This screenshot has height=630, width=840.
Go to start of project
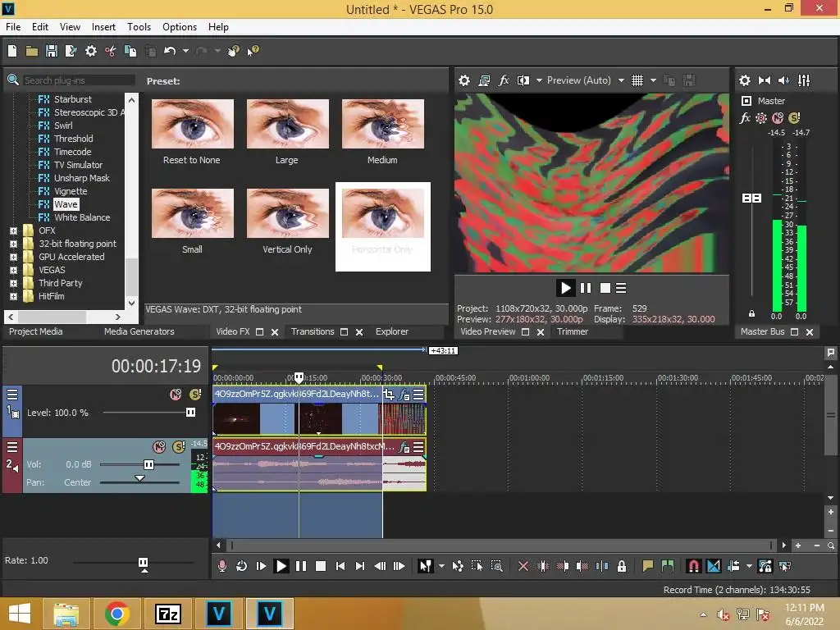click(x=340, y=566)
